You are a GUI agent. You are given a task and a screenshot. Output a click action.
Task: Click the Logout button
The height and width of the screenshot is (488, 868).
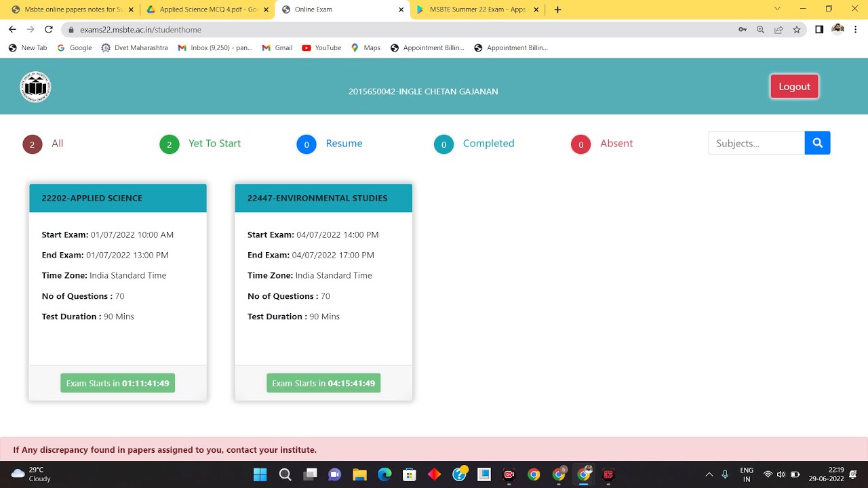[794, 87]
